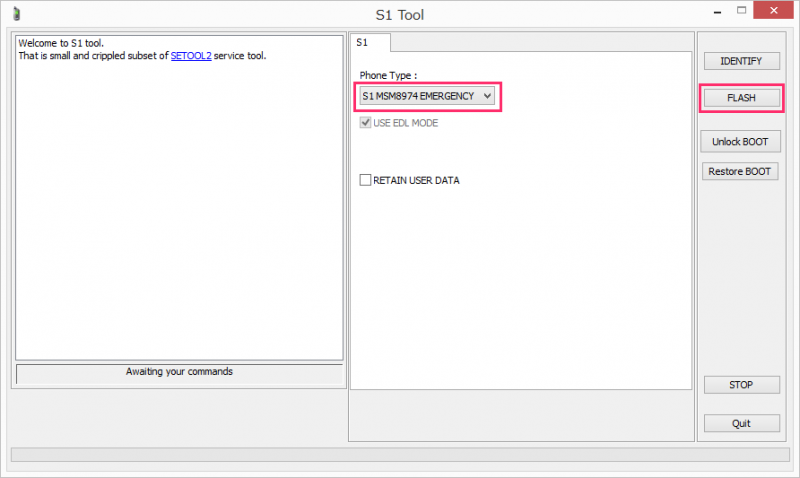Click the 'S1 Tool' window title text

click(400, 15)
